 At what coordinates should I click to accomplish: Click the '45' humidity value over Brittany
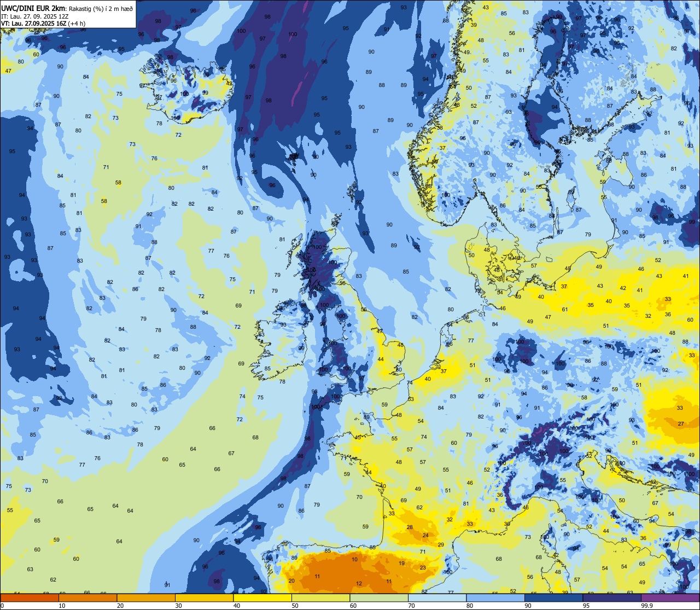(358, 438)
